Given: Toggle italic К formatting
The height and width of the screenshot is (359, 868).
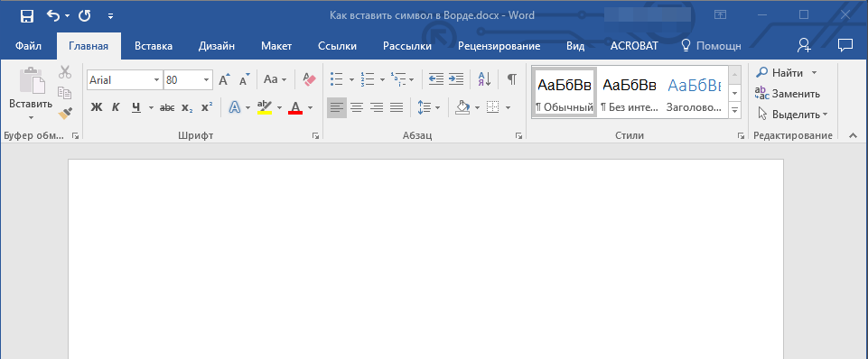Looking at the screenshot, I should [x=116, y=107].
